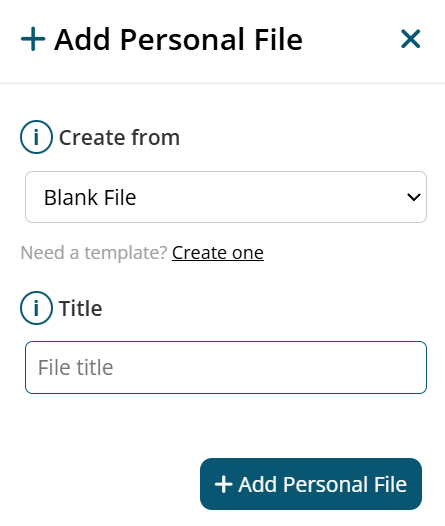
Task: Focus the File title input field
Action: click(x=226, y=367)
